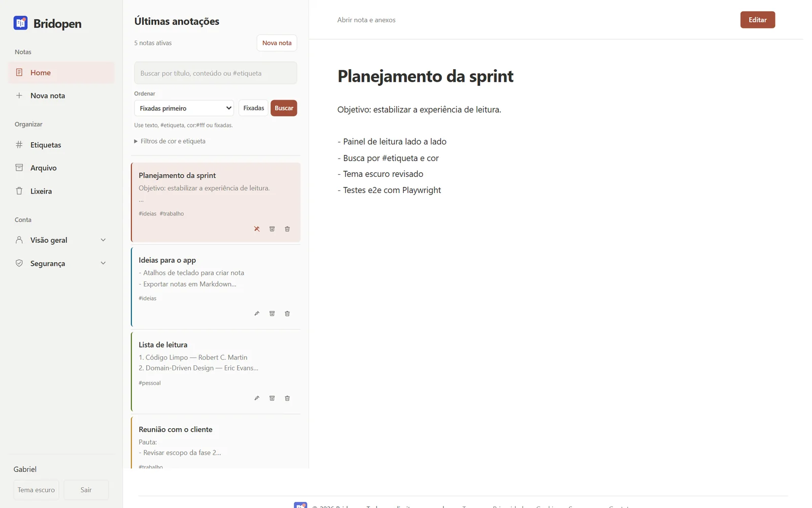This screenshot has height=508, width=812.
Task: Archive the Planejamento da sprint note
Action: point(272,229)
